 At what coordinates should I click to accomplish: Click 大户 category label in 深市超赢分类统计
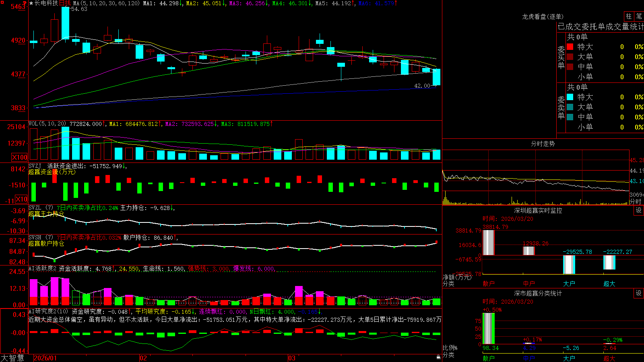coord(569,358)
